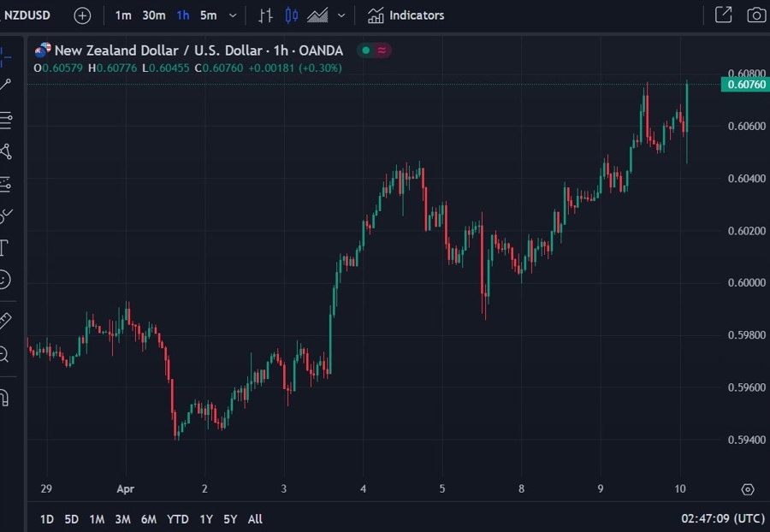Toggle NZDUSD series visibility green pill
770x532 pixels.
(366, 50)
